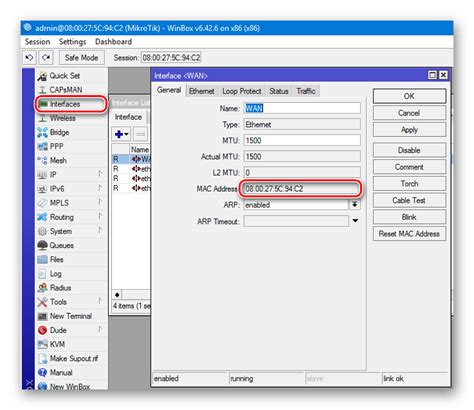Click the Reset MAC Address button

tap(409, 234)
